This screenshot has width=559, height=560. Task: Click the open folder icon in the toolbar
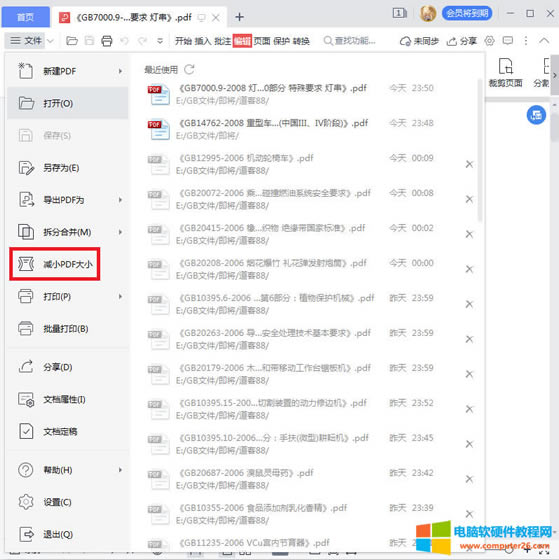(72, 41)
